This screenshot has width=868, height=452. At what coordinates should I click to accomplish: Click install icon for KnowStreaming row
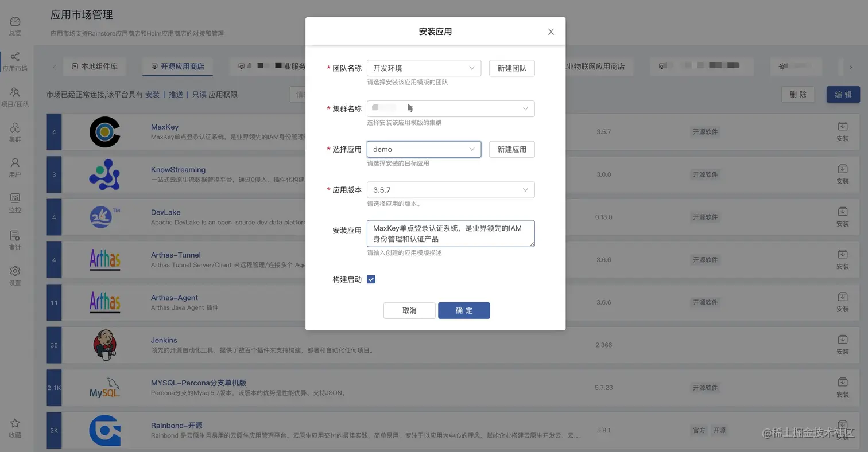[x=842, y=169]
